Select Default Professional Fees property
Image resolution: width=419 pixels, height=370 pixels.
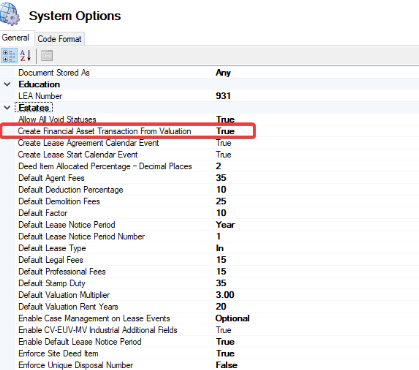pos(62,272)
